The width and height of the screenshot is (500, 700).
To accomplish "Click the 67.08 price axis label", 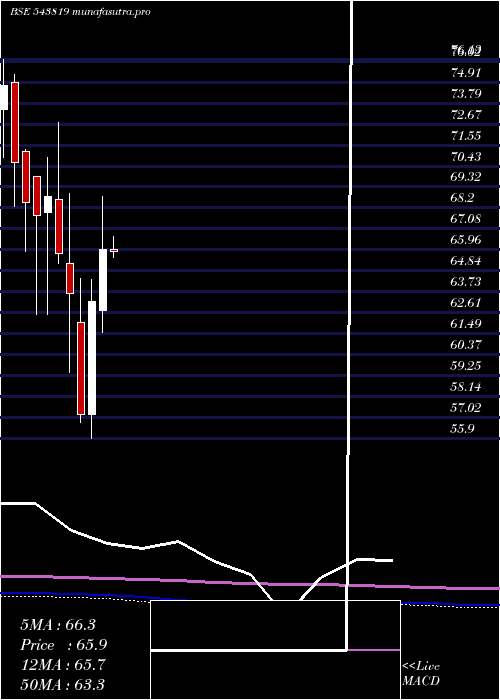I will 466,218.
